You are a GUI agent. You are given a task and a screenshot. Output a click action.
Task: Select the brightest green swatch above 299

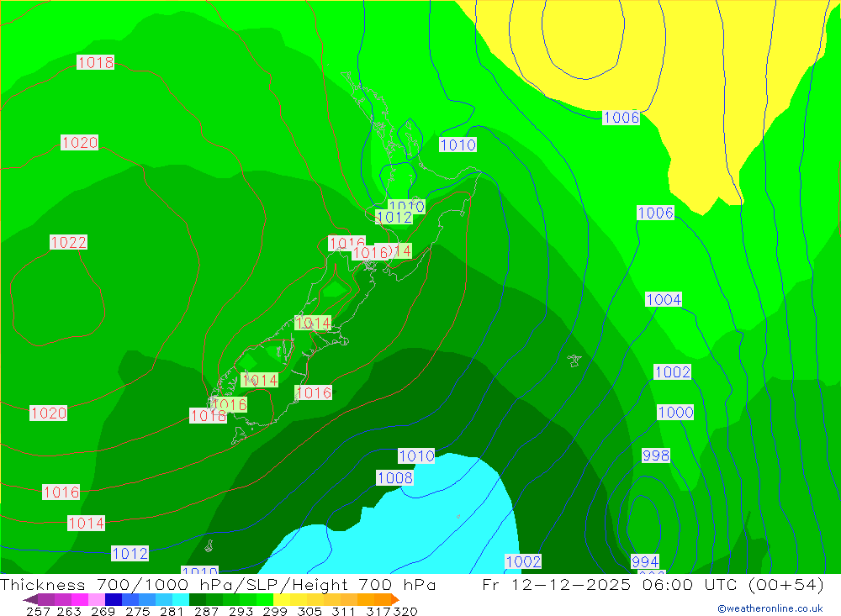tap(265, 599)
